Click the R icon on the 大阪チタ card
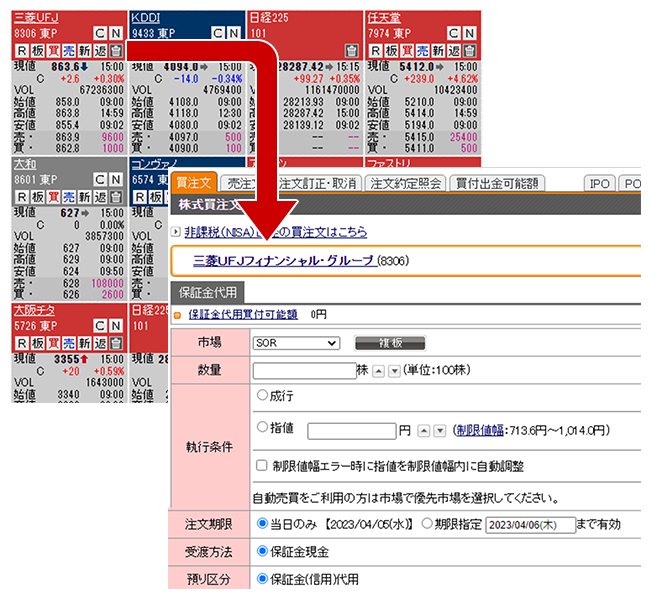 (22, 343)
